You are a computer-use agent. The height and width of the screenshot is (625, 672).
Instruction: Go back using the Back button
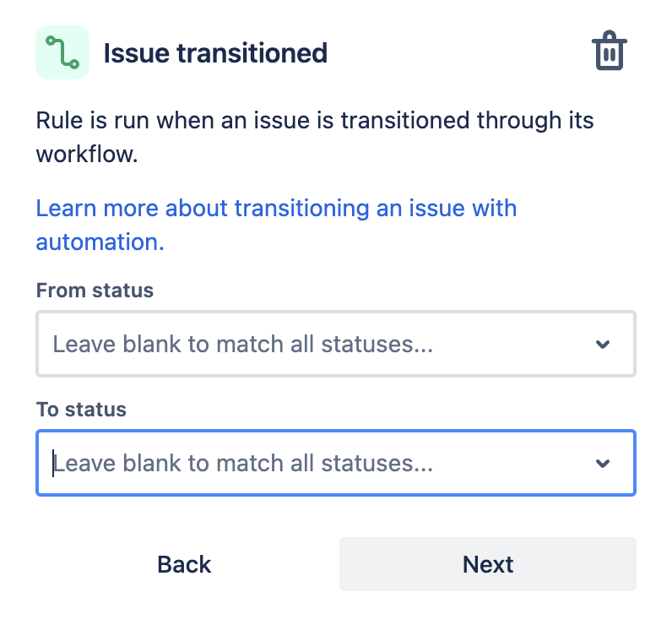click(x=184, y=564)
